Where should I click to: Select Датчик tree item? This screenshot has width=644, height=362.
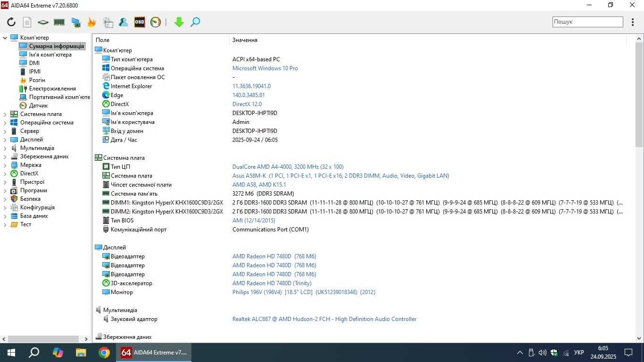[x=39, y=106]
